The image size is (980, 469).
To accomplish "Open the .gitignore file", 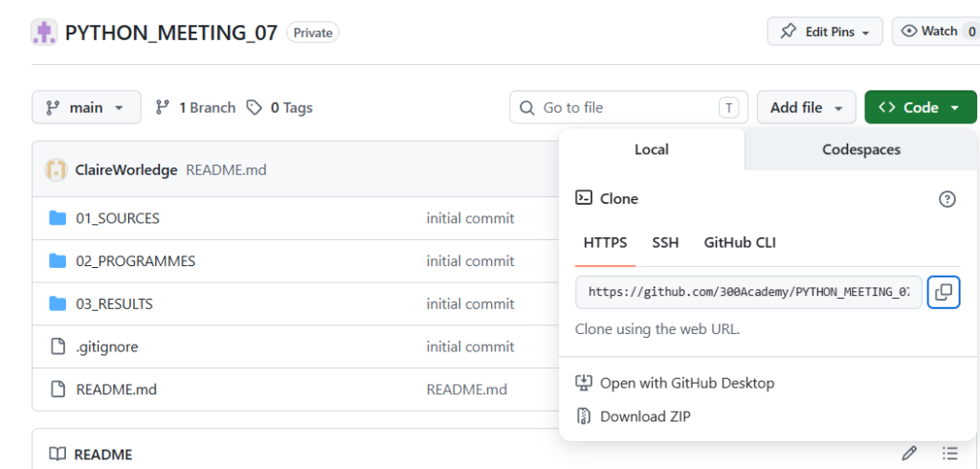I will (107, 346).
